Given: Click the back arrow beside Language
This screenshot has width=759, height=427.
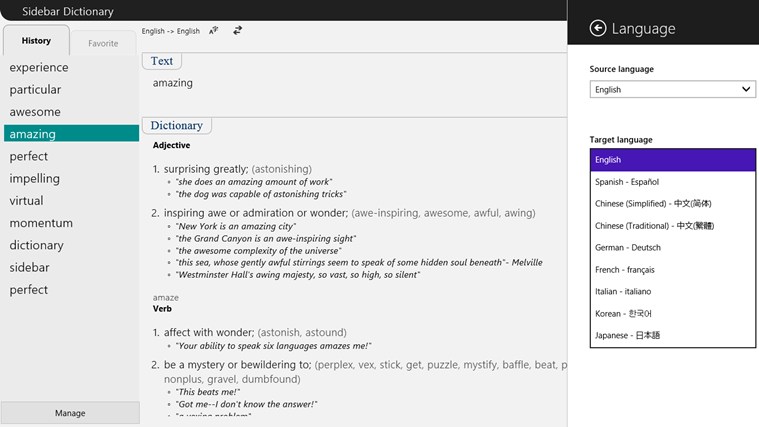Looking at the screenshot, I should 598,29.
